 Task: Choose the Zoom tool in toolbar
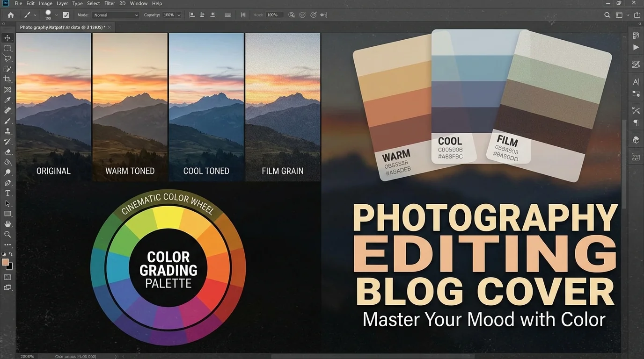pos(7,235)
